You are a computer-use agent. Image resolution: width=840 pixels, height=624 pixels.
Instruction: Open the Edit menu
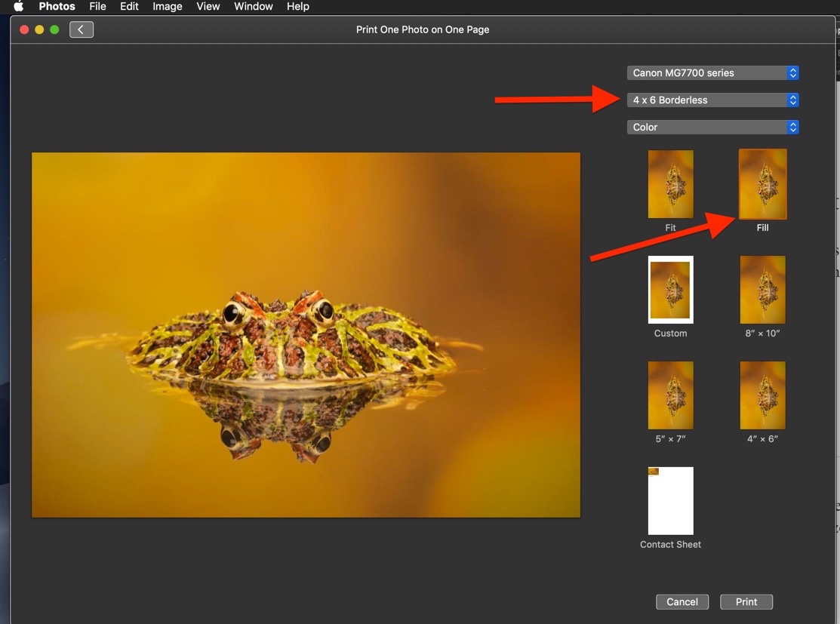coord(129,7)
